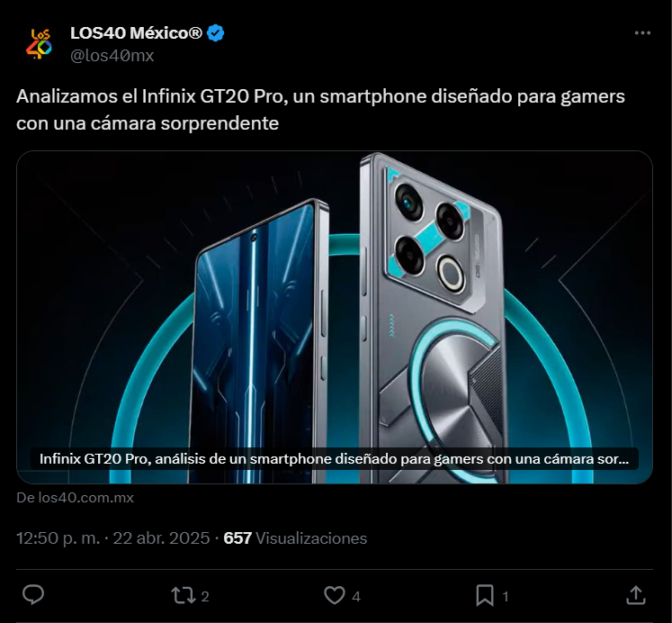The width and height of the screenshot is (672, 623).
Task: Open the reply comment icon
Action: coord(33,595)
